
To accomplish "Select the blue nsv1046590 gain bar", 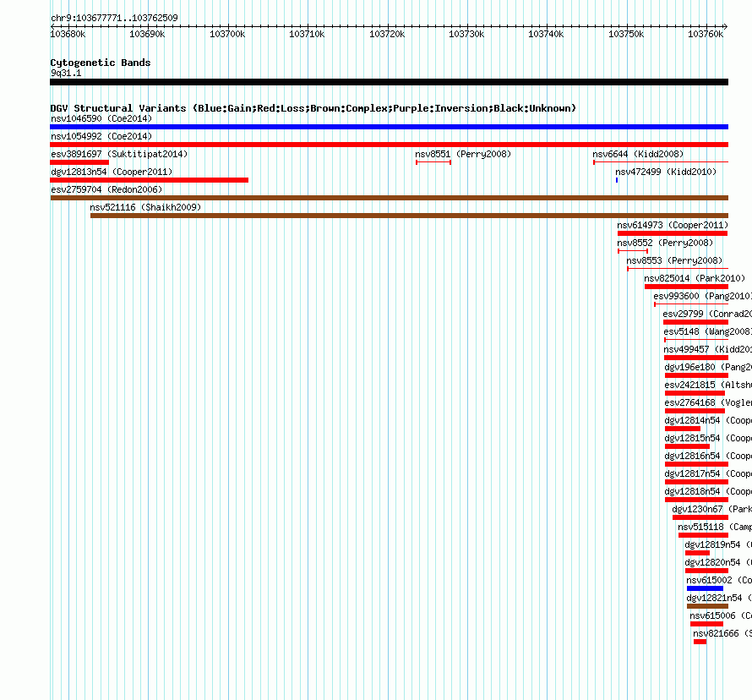I will point(389,127).
